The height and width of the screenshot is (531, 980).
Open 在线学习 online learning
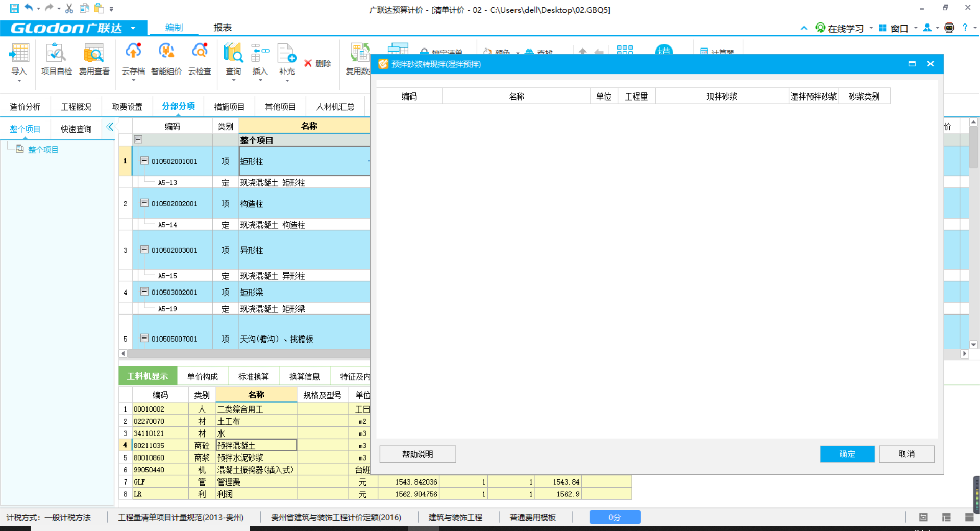tap(840, 28)
